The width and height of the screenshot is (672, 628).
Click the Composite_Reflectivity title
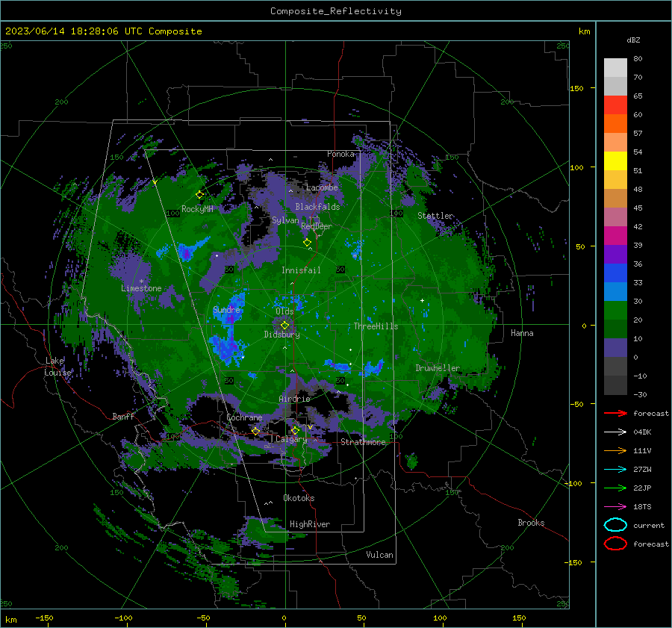336,11
